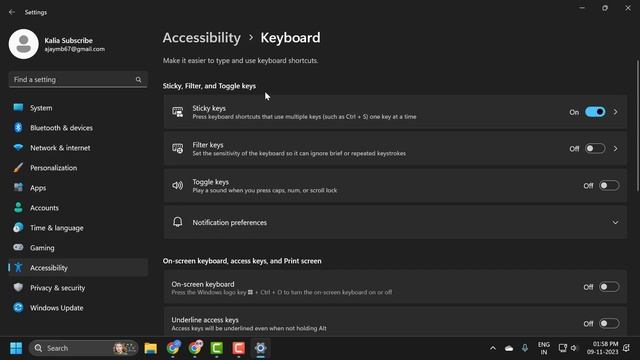Click the Accessibility breadcrumb link

pyautogui.click(x=202, y=38)
